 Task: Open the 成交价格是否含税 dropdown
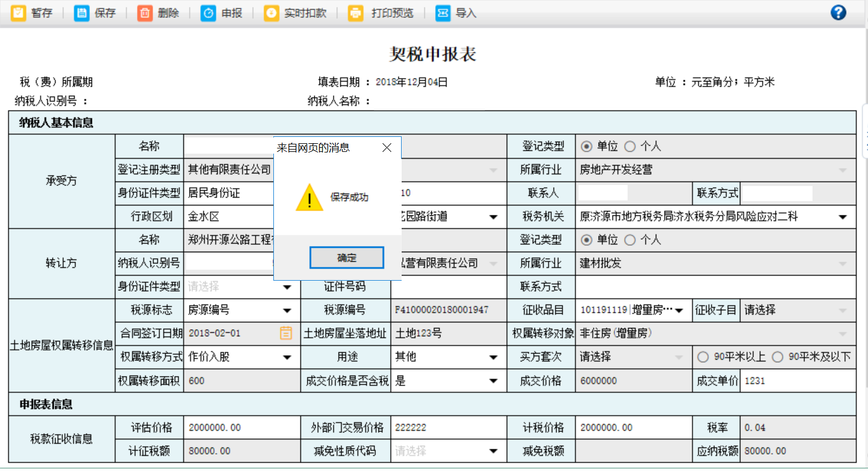(x=493, y=381)
